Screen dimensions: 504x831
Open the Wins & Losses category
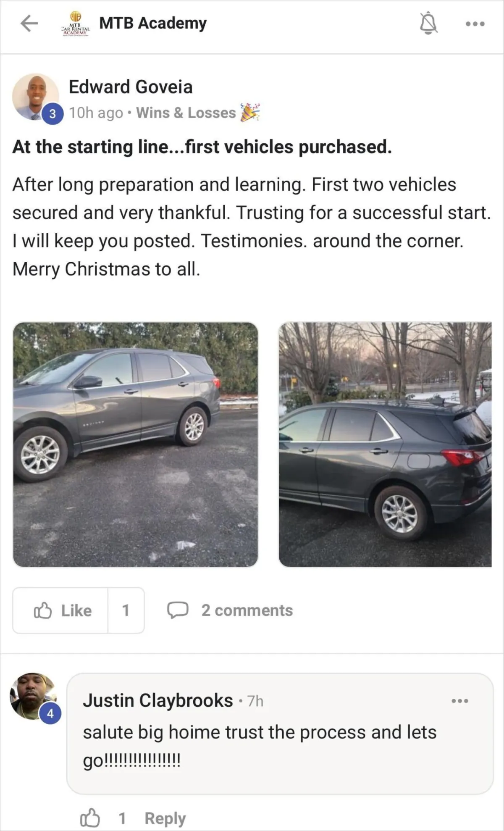[186, 113]
